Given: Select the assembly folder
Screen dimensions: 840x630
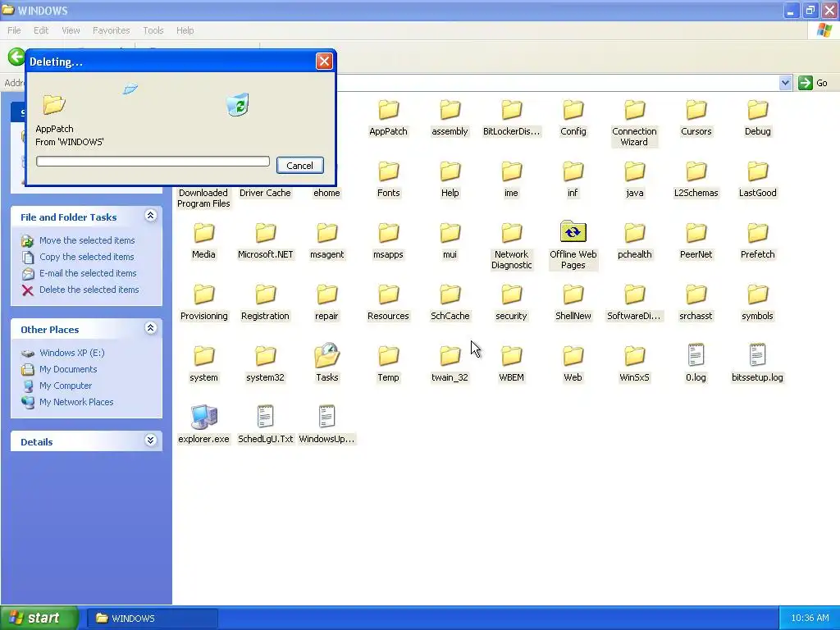Looking at the screenshot, I should pos(450,118).
